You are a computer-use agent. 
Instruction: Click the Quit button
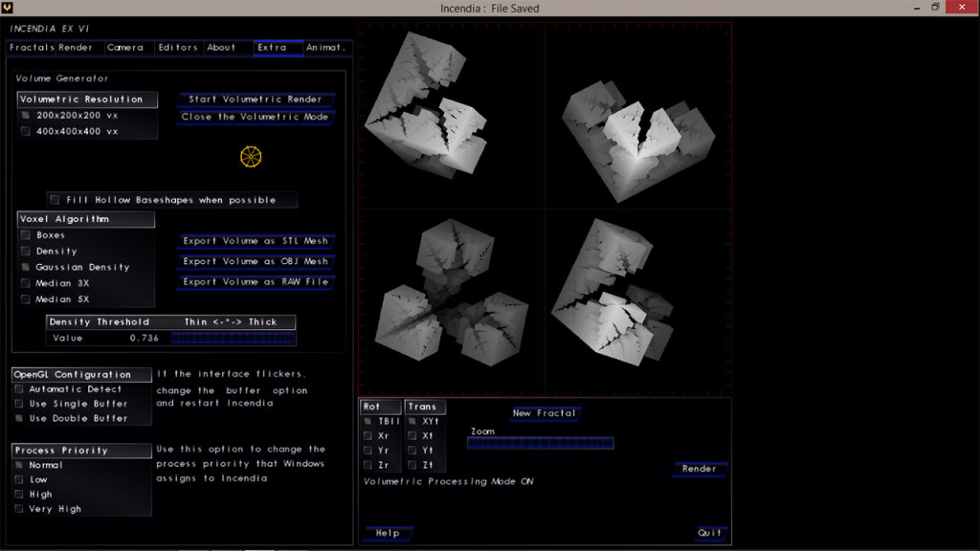click(x=709, y=534)
